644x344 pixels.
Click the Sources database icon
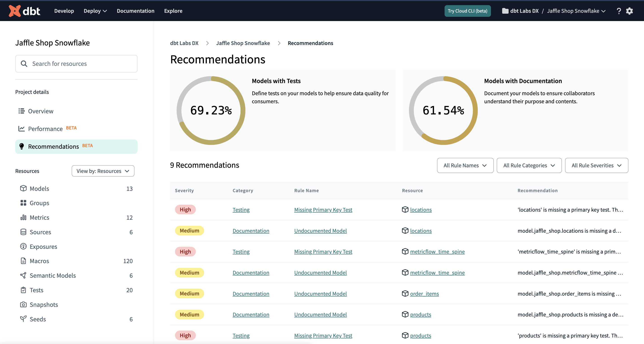point(23,232)
